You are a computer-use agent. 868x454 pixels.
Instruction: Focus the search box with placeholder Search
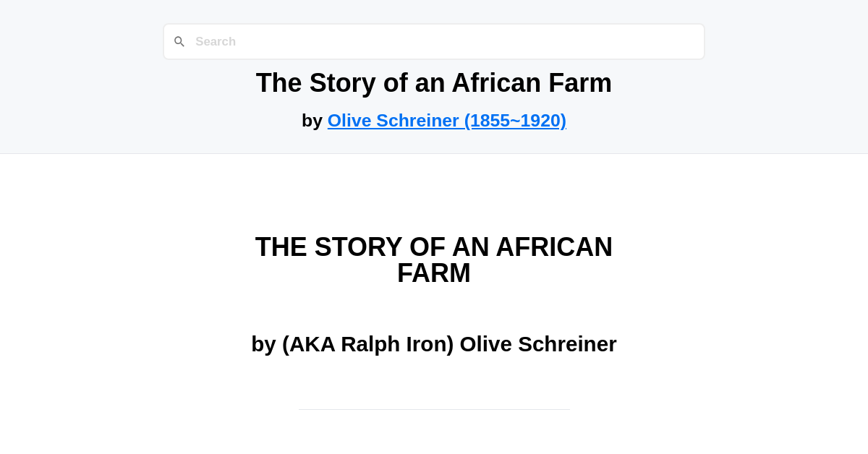[x=434, y=41]
